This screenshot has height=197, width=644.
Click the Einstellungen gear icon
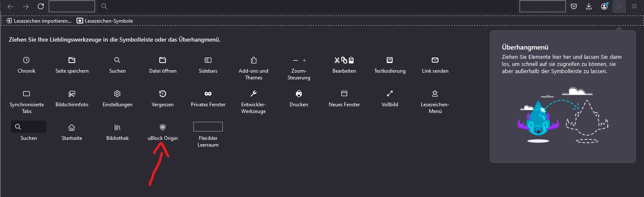(117, 93)
